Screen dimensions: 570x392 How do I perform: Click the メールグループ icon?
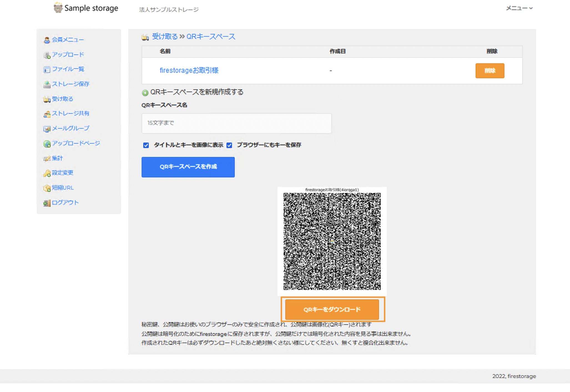coord(47,129)
